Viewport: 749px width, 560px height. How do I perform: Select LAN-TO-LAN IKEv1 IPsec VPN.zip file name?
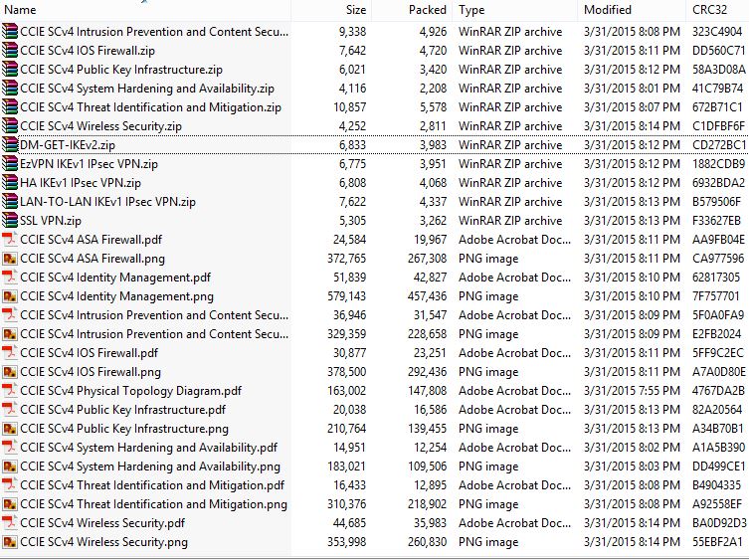[108, 202]
